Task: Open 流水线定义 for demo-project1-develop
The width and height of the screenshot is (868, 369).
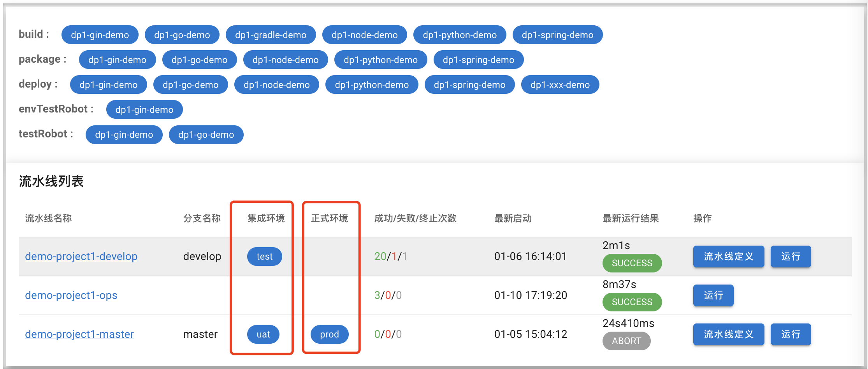Action: pyautogui.click(x=728, y=257)
